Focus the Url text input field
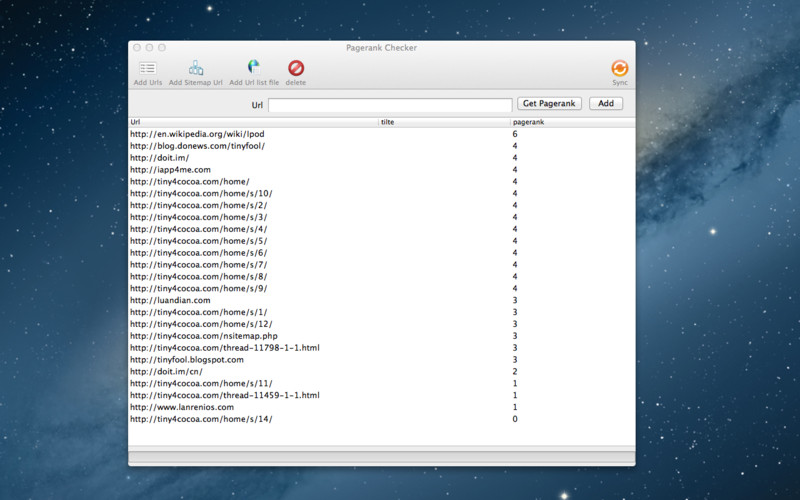Image resolution: width=800 pixels, height=500 pixels. [x=390, y=105]
